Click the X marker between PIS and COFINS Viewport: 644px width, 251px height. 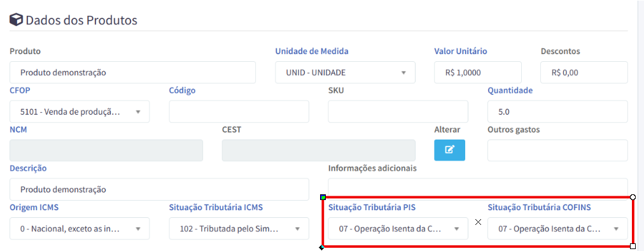478,222
